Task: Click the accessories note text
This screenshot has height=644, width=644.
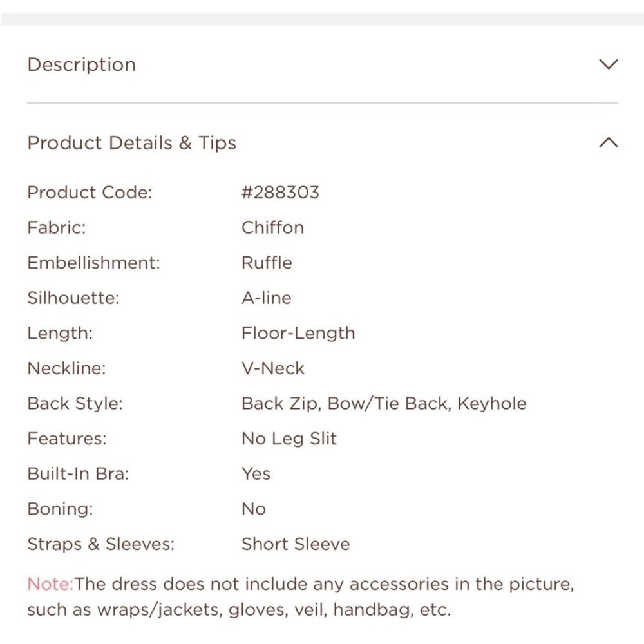Action: 301,597
